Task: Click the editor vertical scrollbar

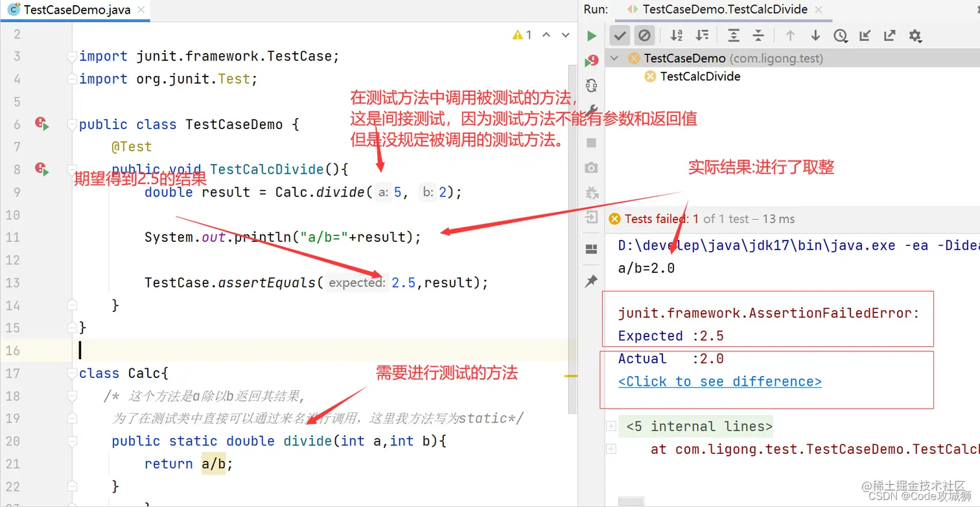Action: click(x=572, y=240)
